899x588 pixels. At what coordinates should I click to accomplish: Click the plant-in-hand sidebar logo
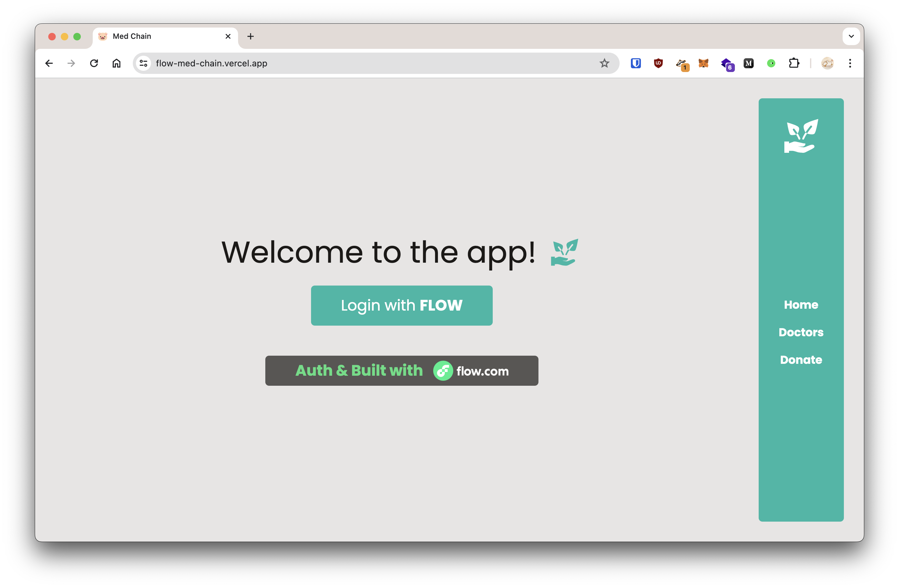pyautogui.click(x=801, y=136)
